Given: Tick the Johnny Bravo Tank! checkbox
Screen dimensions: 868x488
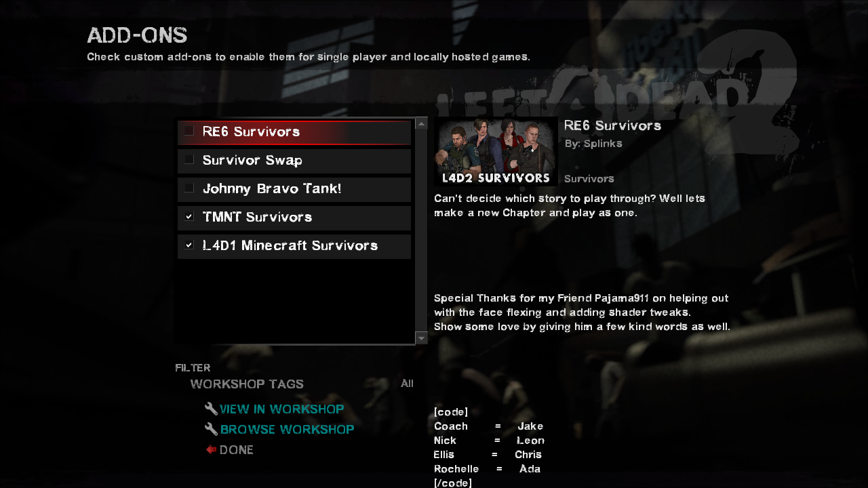Looking at the screenshot, I should [x=189, y=188].
